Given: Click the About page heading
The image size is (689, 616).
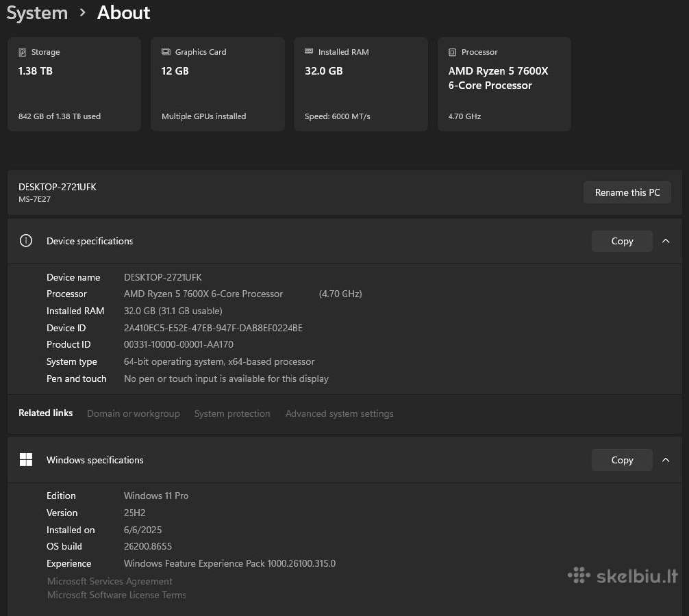Looking at the screenshot, I should coord(123,13).
